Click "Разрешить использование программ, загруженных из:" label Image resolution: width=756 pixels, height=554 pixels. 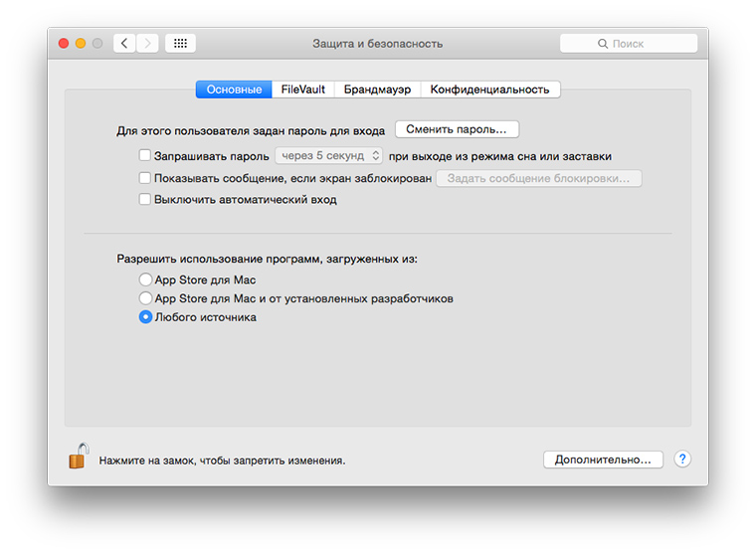[268, 260]
